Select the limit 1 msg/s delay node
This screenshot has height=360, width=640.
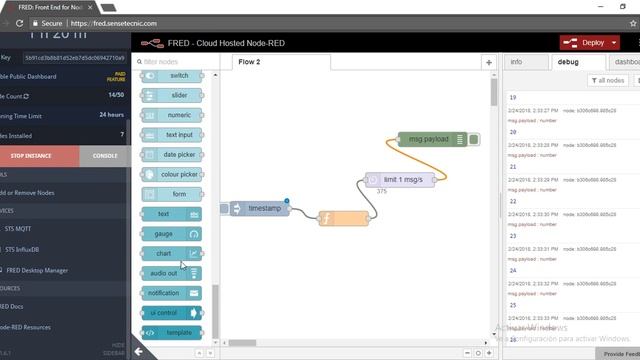click(400, 180)
